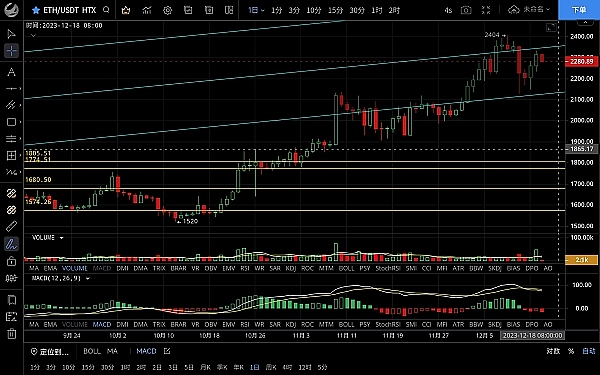This screenshot has height=375, width=600.
Task: Click the blue 下单 order button
Action: click(x=579, y=10)
